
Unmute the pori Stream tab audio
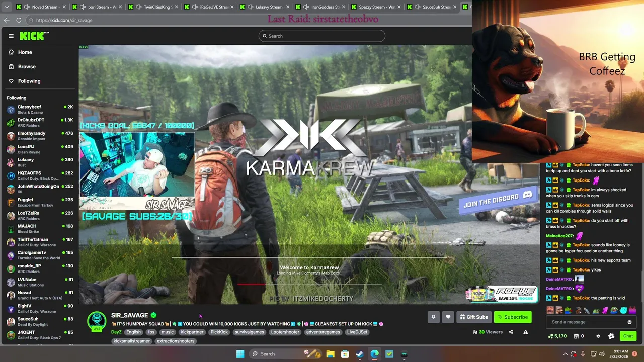(x=83, y=7)
